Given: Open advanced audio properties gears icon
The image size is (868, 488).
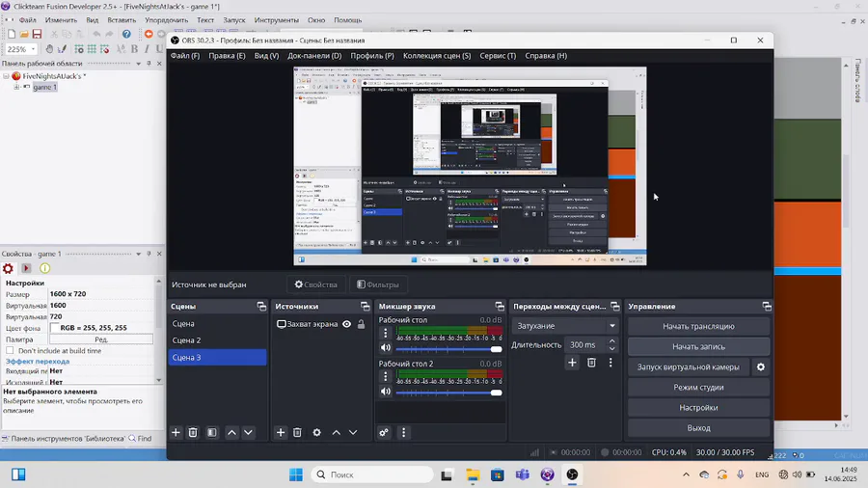Looking at the screenshot, I should [x=384, y=433].
